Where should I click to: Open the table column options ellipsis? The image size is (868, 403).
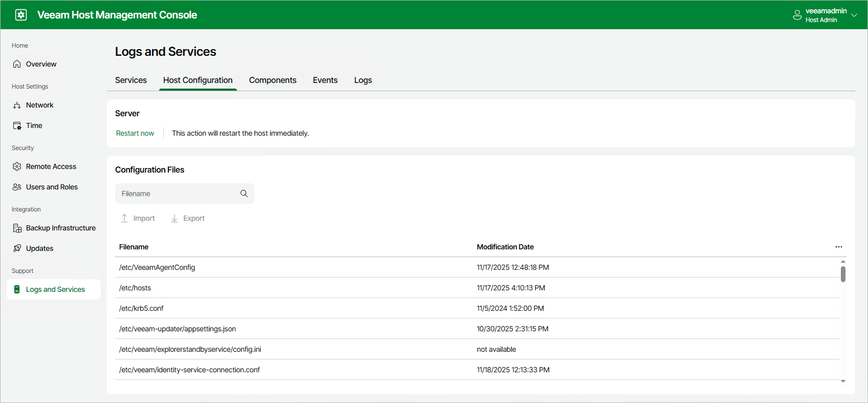(x=839, y=247)
